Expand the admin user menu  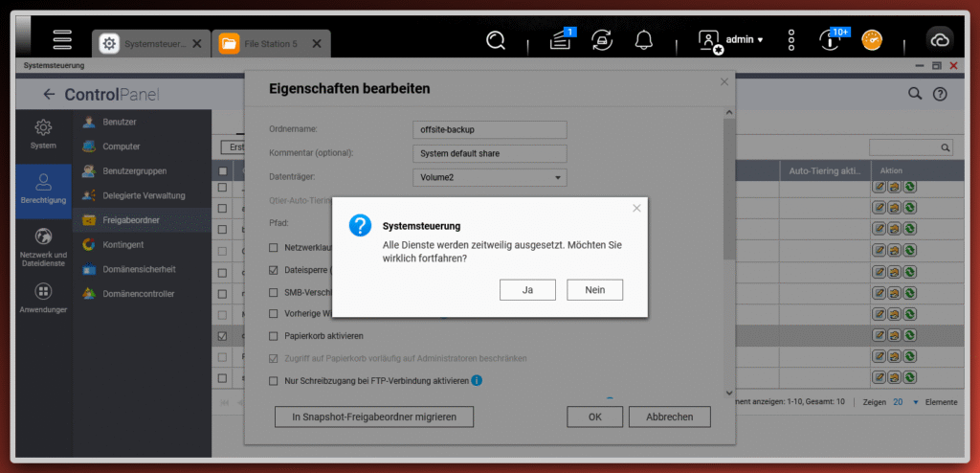[x=745, y=40]
